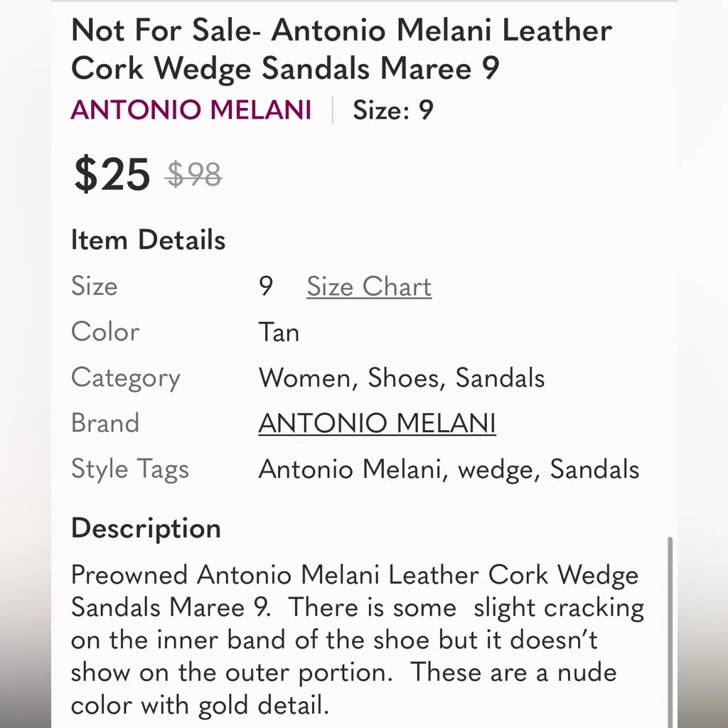728x728 pixels.
Task: Click the Color row label
Action: pyautogui.click(x=105, y=331)
